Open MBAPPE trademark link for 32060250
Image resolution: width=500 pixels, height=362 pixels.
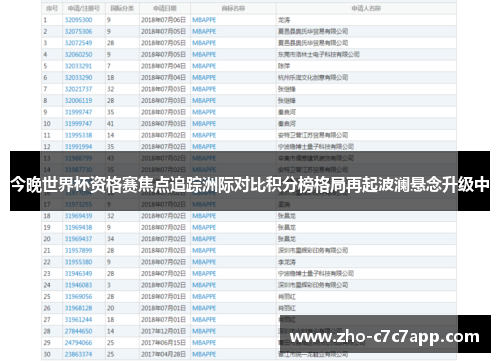tap(204, 54)
